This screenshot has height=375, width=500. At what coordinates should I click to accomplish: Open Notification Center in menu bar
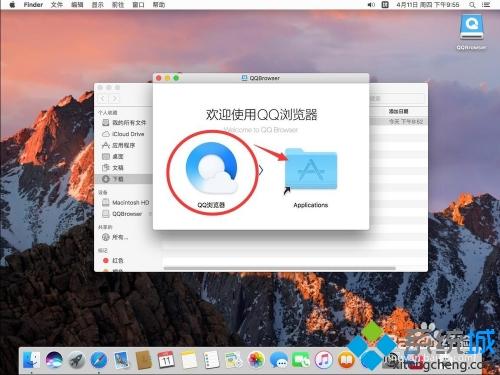click(486, 5)
